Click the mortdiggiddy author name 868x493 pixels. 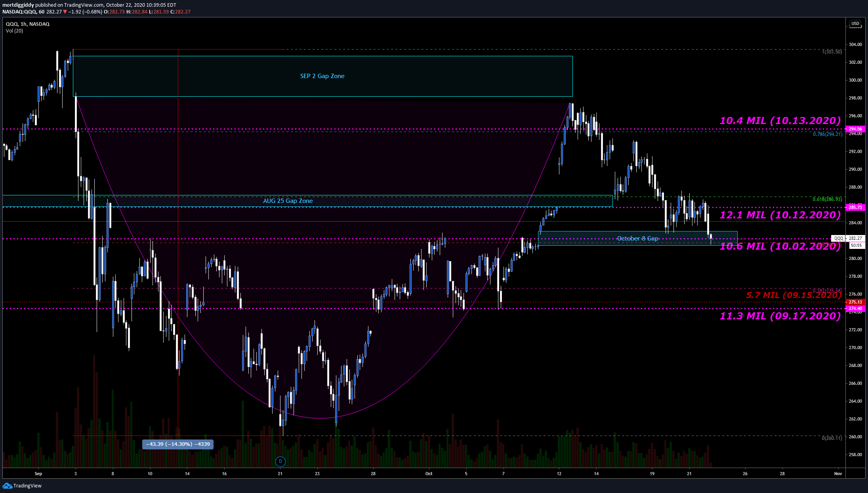click(18, 5)
